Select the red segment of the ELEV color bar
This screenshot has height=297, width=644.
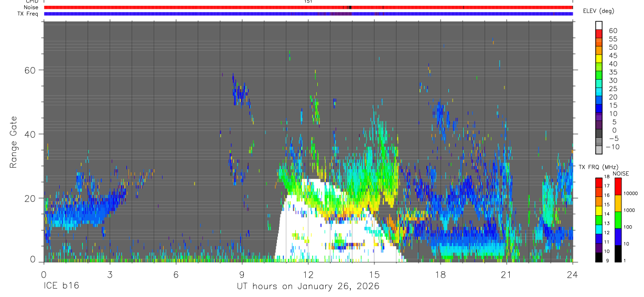(x=599, y=34)
